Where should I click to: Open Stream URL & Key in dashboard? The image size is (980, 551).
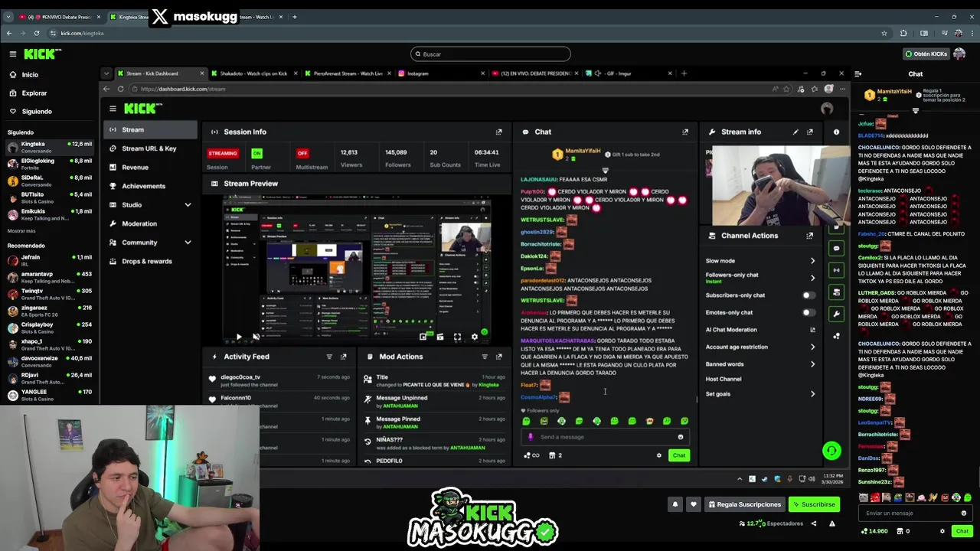click(x=149, y=148)
